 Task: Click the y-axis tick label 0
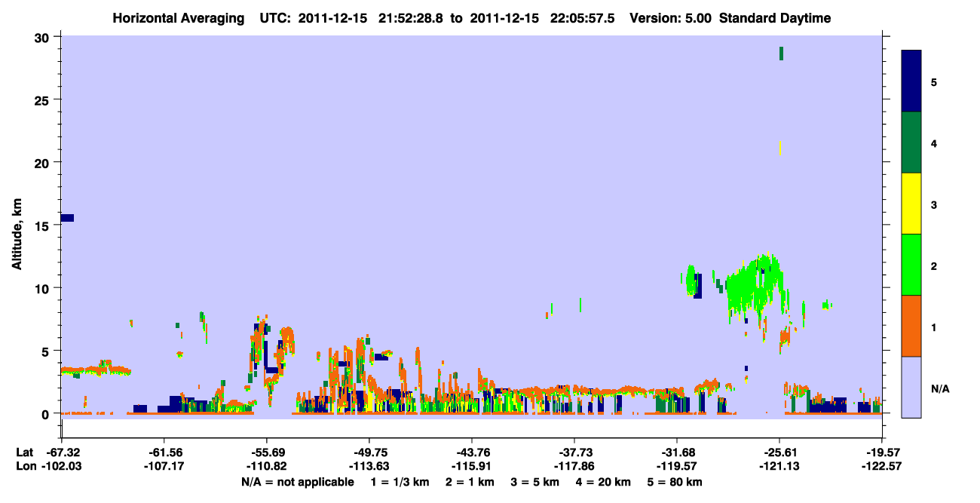(x=47, y=414)
